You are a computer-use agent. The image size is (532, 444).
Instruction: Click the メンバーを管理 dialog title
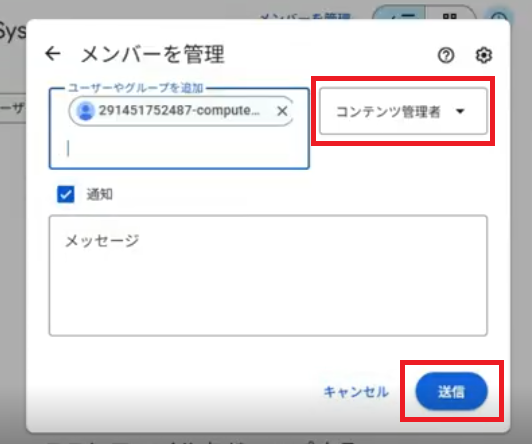[153, 54]
